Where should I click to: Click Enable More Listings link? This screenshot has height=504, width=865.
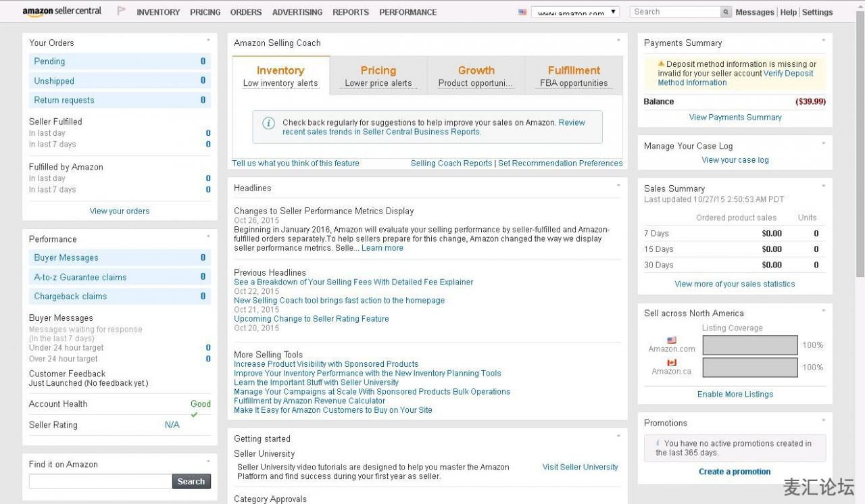[735, 395]
